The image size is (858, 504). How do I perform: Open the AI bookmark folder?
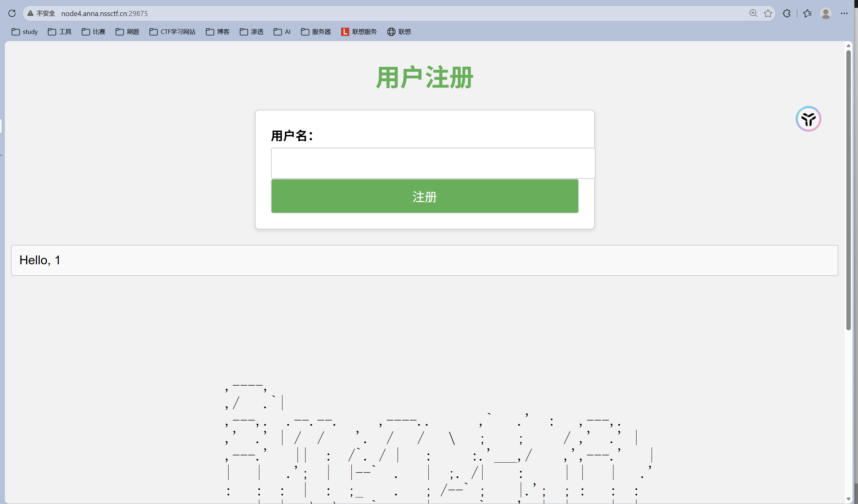click(282, 32)
